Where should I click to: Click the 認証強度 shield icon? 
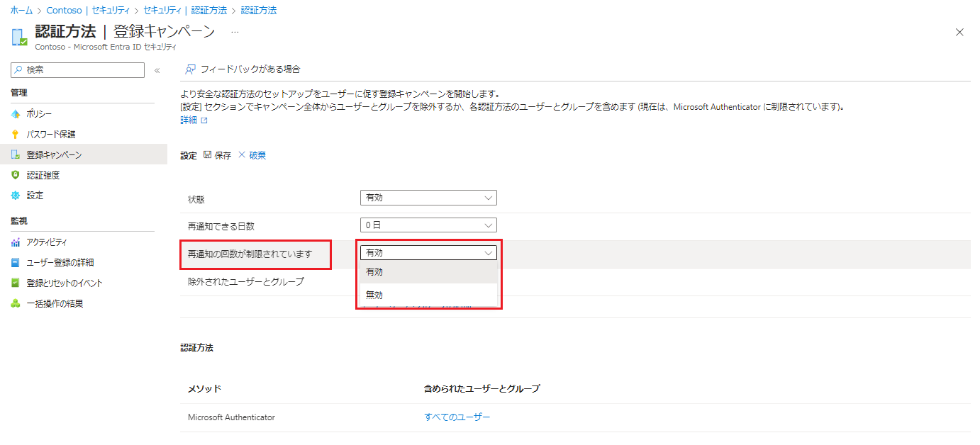(16, 175)
